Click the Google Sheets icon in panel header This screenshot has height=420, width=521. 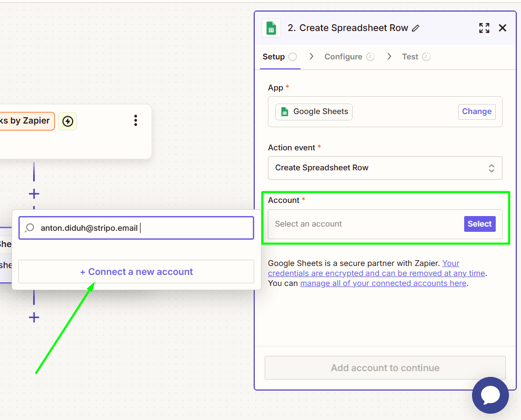271,28
